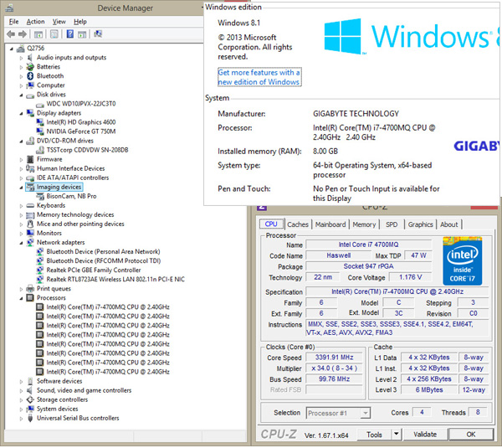The width and height of the screenshot is (502, 448).
Task: Collapse the Processors category
Action: coord(21,298)
